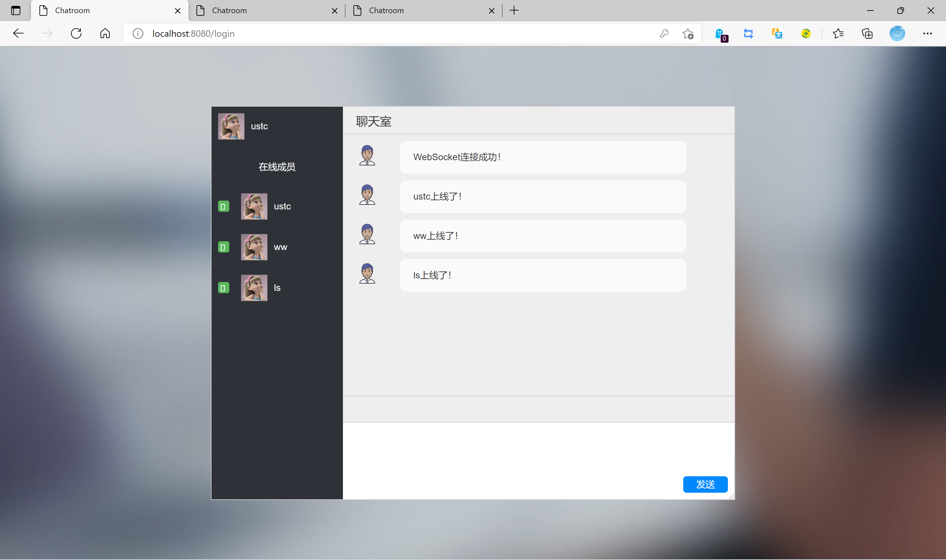The width and height of the screenshot is (946, 560).
Task: Click member name ww in online list
Action: [281, 247]
